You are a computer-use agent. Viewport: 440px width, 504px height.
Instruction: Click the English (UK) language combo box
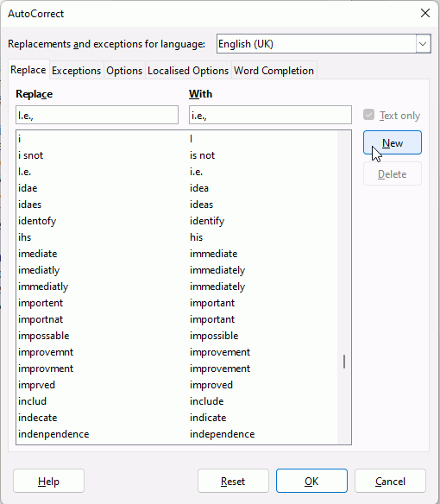click(x=324, y=44)
